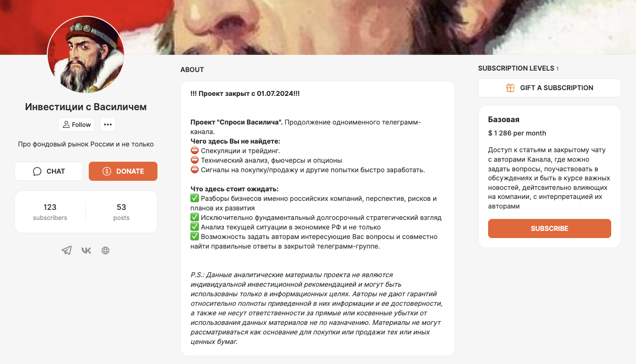Click the globe website icon
636x364 pixels.
pos(105,250)
